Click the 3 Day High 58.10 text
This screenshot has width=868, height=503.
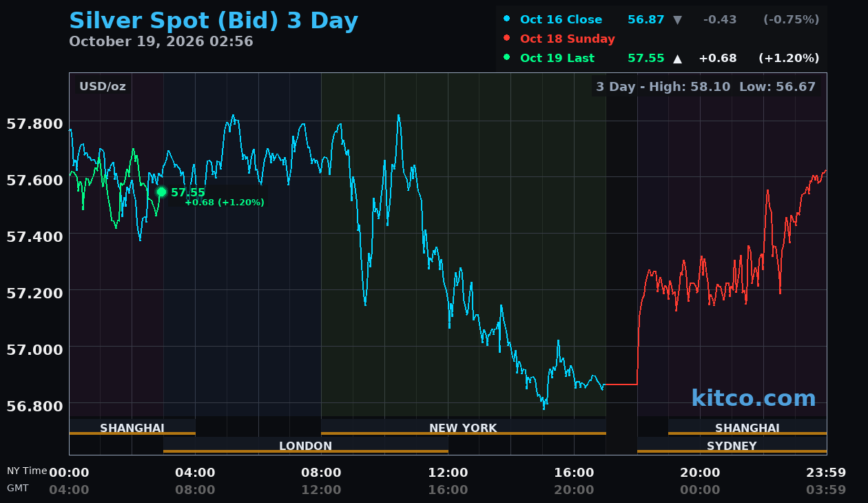click(x=663, y=87)
